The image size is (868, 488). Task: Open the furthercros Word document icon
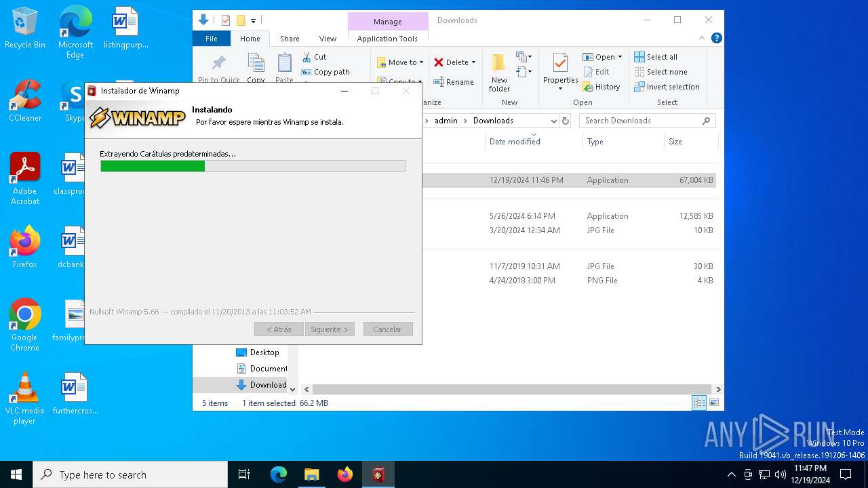tap(75, 393)
